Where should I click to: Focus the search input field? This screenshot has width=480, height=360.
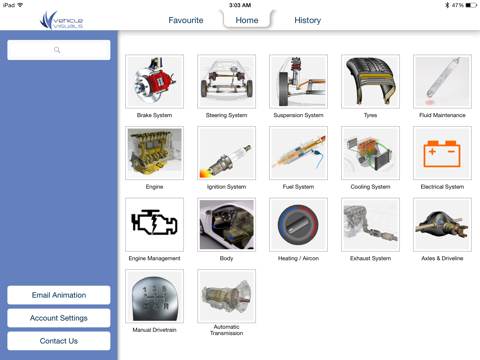pyautogui.click(x=59, y=50)
